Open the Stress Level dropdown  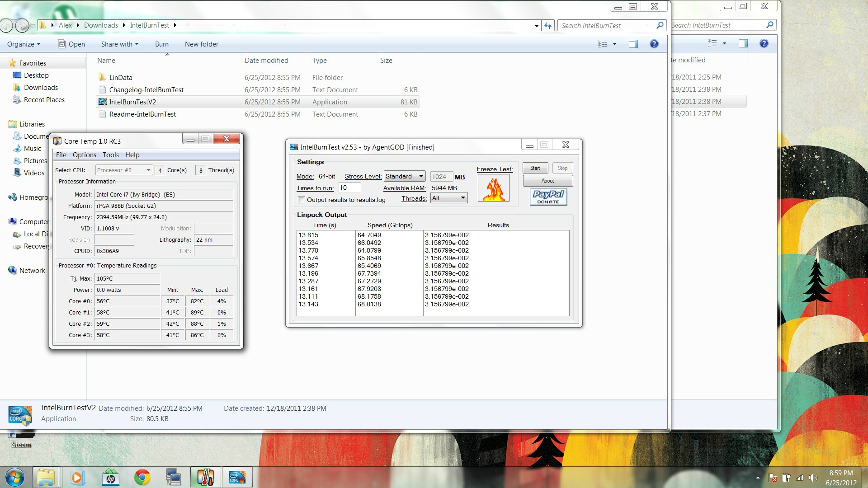[405, 176]
